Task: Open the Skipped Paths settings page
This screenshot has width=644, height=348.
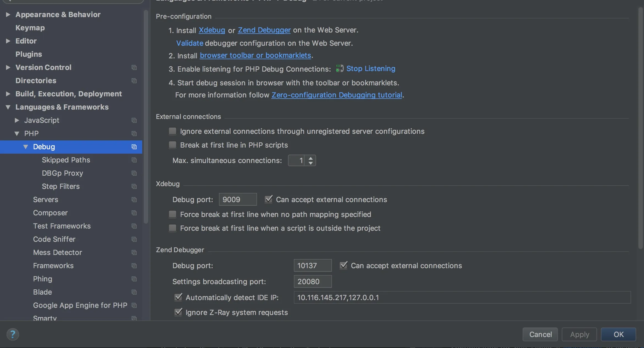Action: pos(66,160)
